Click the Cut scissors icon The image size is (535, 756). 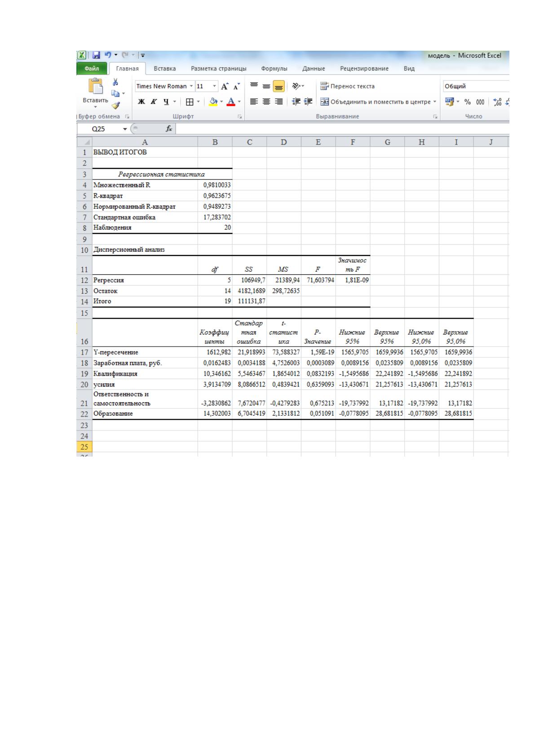point(115,82)
